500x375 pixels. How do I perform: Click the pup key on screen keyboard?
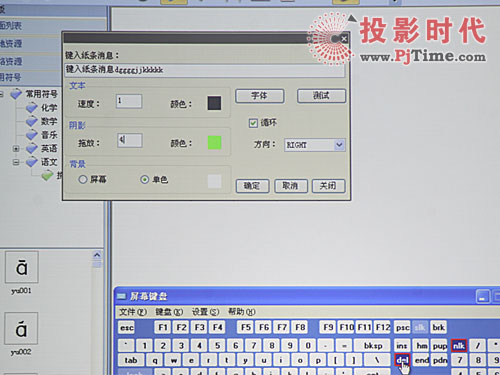440,346
